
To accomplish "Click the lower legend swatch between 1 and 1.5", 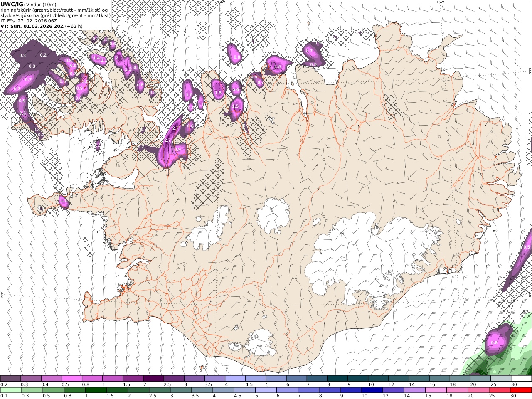I will pos(96,390).
